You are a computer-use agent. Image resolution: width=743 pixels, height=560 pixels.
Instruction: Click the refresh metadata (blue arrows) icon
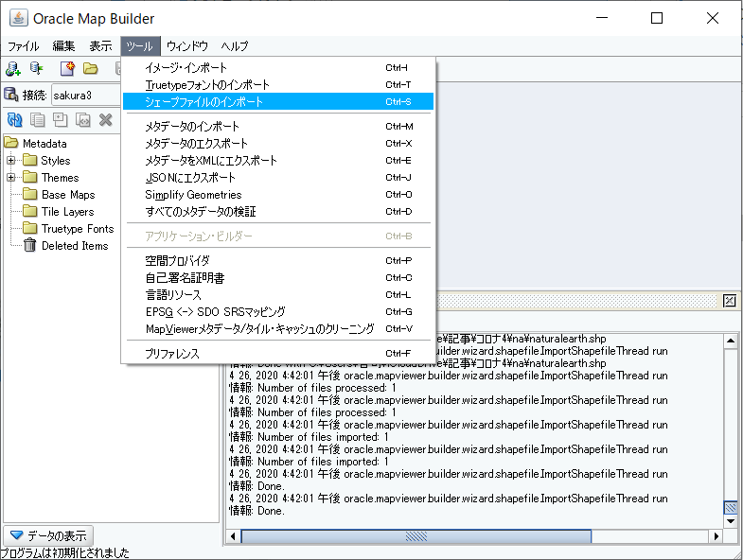(15, 120)
